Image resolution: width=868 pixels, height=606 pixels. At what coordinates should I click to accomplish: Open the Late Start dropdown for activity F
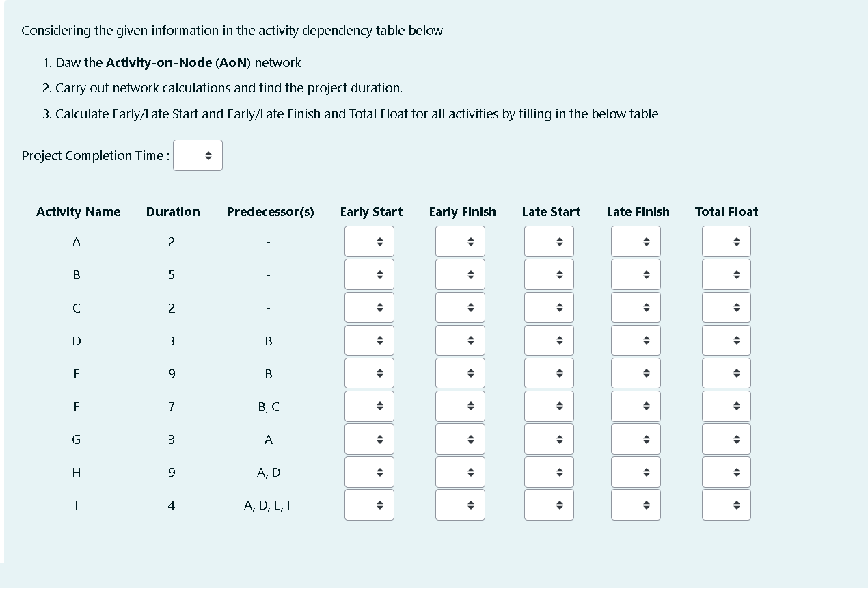coord(549,406)
